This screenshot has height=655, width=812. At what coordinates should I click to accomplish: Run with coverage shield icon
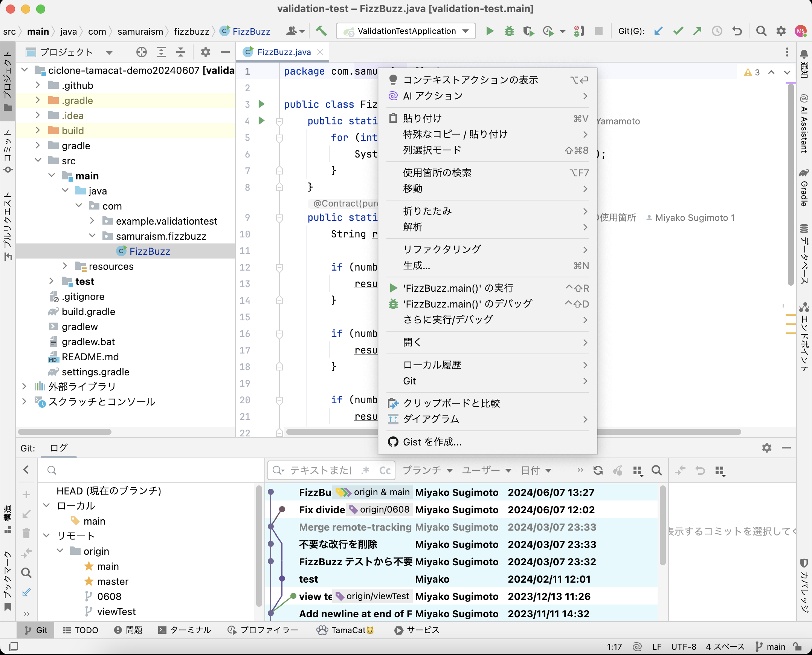(x=528, y=31)
